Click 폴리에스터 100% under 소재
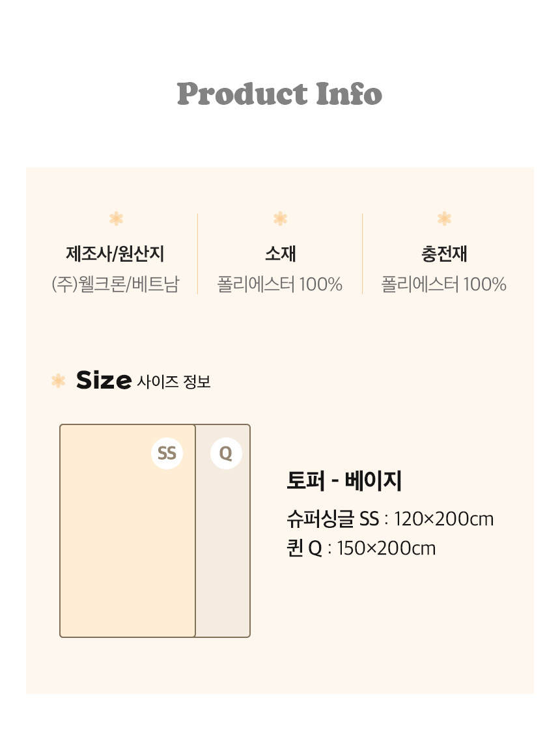 tap(280, 284)
